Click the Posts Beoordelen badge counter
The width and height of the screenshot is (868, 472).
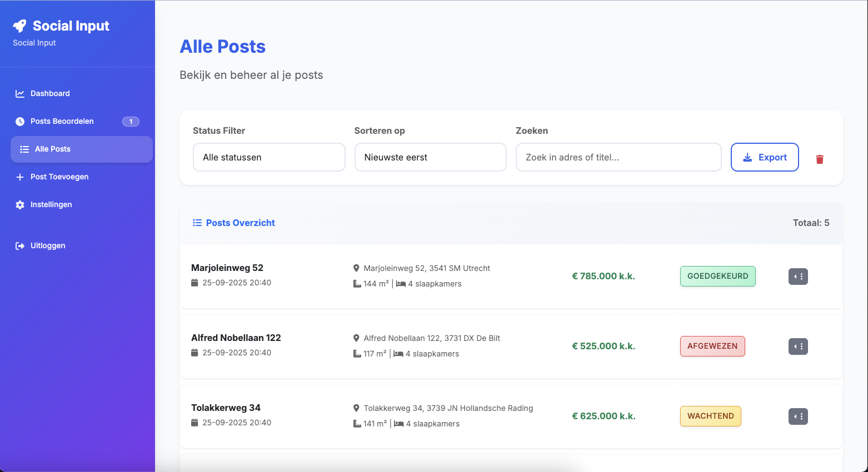tap(131, 122)
